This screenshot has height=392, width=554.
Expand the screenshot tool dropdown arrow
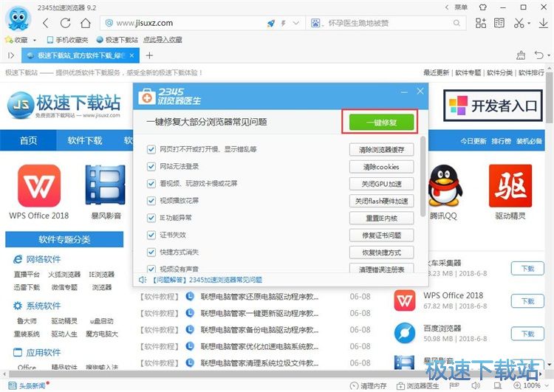[529, 24]
